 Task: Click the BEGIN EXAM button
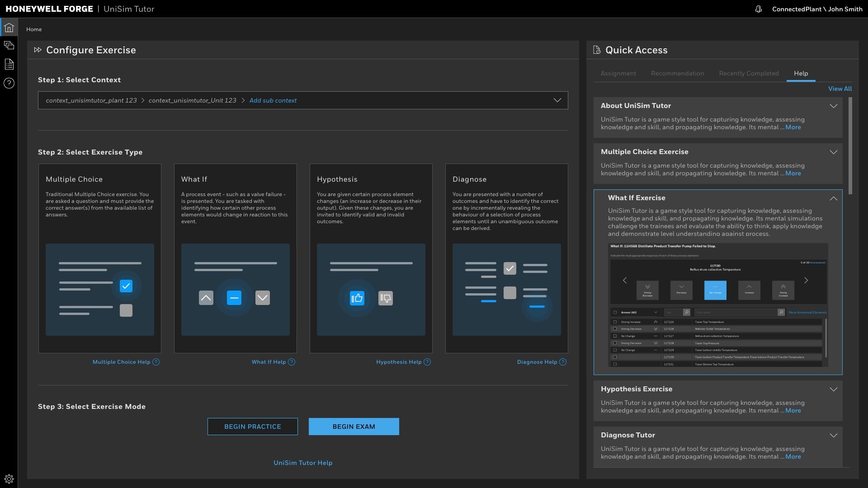[354, 427]
